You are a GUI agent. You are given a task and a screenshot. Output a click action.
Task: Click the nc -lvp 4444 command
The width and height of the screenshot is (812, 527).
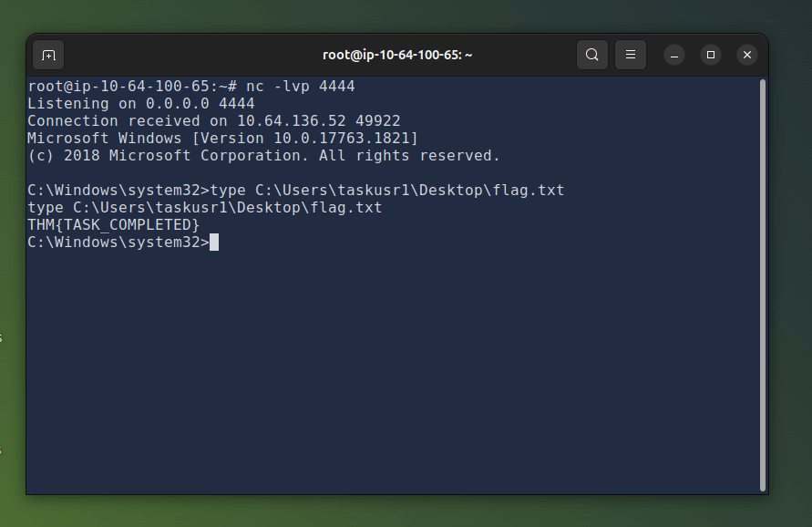point(301,86)
